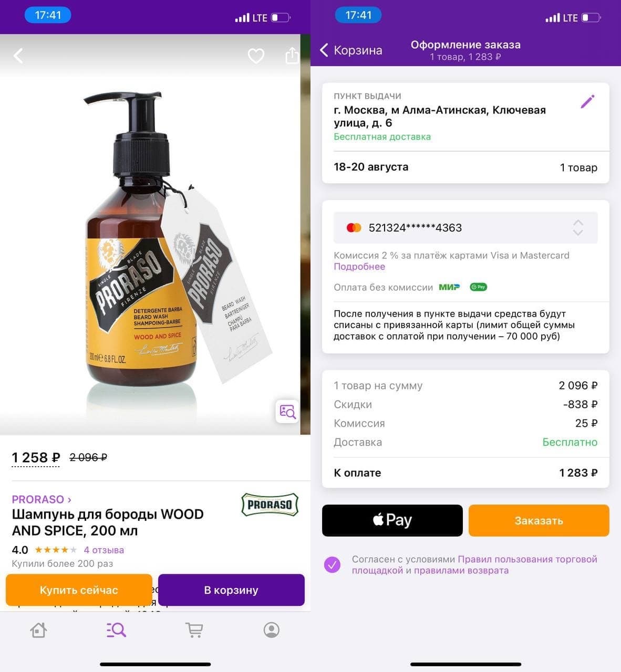Expand the payment card selector
The width and height of the screenshot is (621, 672).
click(577, 227)
